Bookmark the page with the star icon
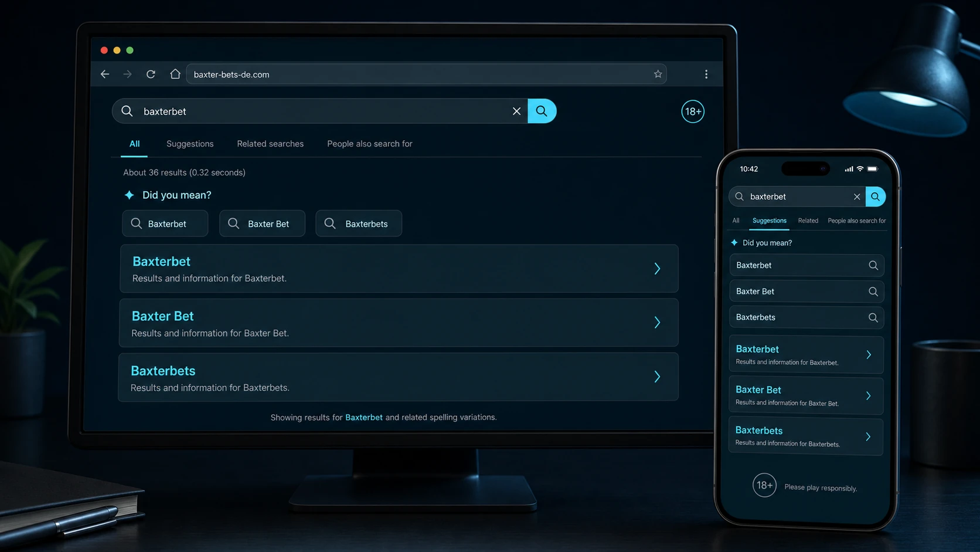980x552 pixels. tap(658, 74)
